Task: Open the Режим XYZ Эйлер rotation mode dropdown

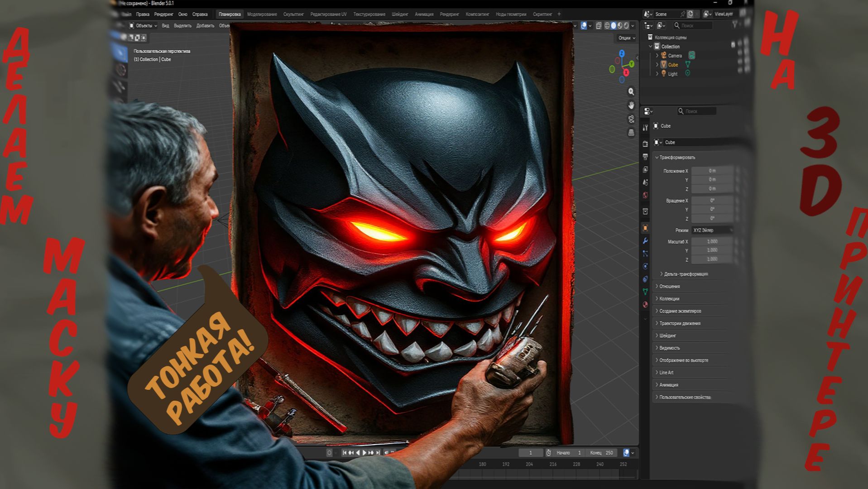Action: [712, 230]
